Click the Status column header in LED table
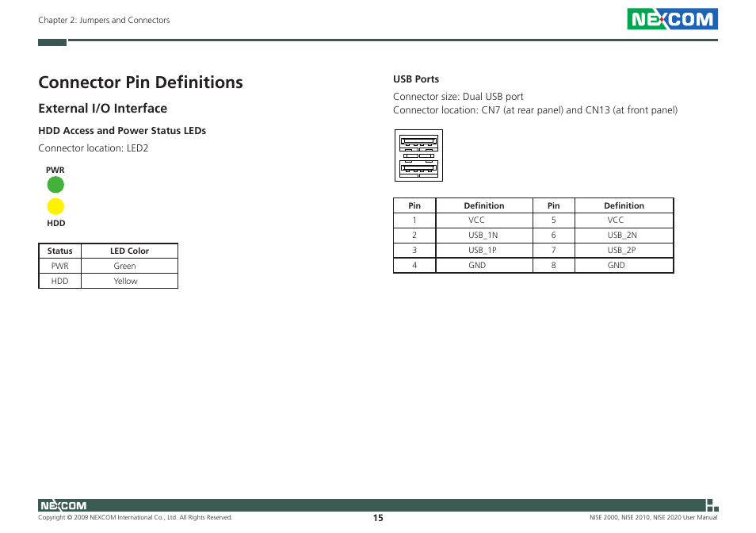 click(x=59, y=251)
